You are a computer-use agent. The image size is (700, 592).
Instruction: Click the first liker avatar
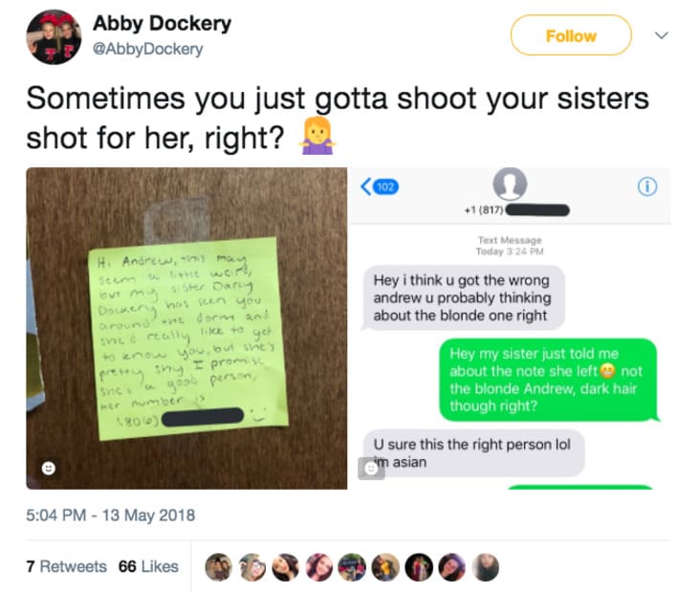coord(218,567)
